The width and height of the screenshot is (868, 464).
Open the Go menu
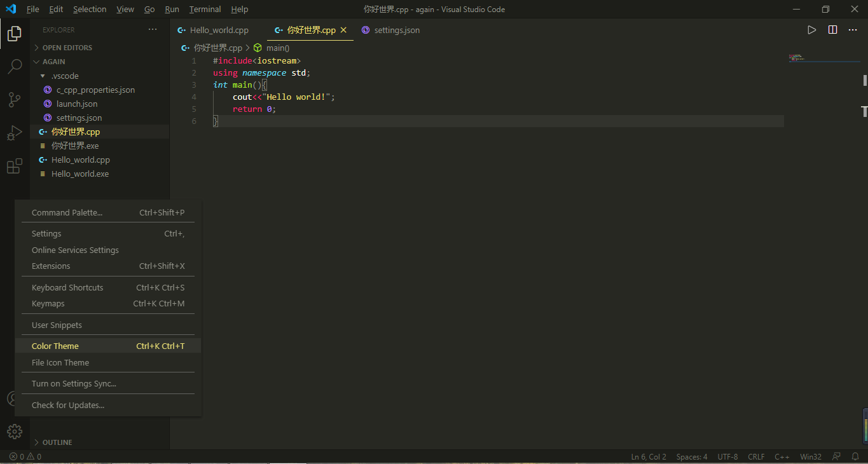point(149,10)
